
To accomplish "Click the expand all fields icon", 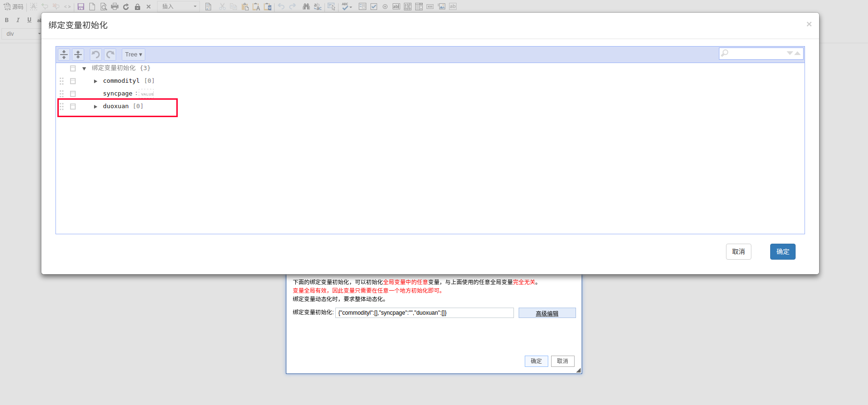I will pos(64,55).
